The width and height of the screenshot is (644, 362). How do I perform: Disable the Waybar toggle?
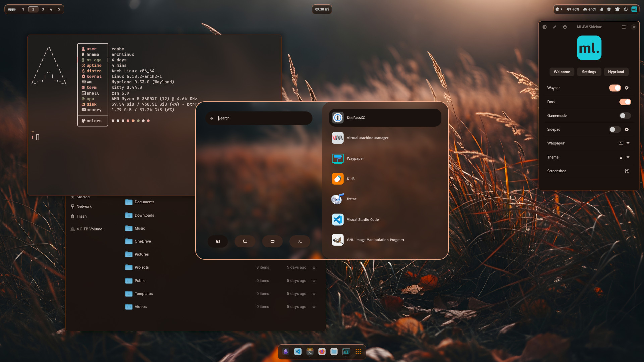point(615,88)
